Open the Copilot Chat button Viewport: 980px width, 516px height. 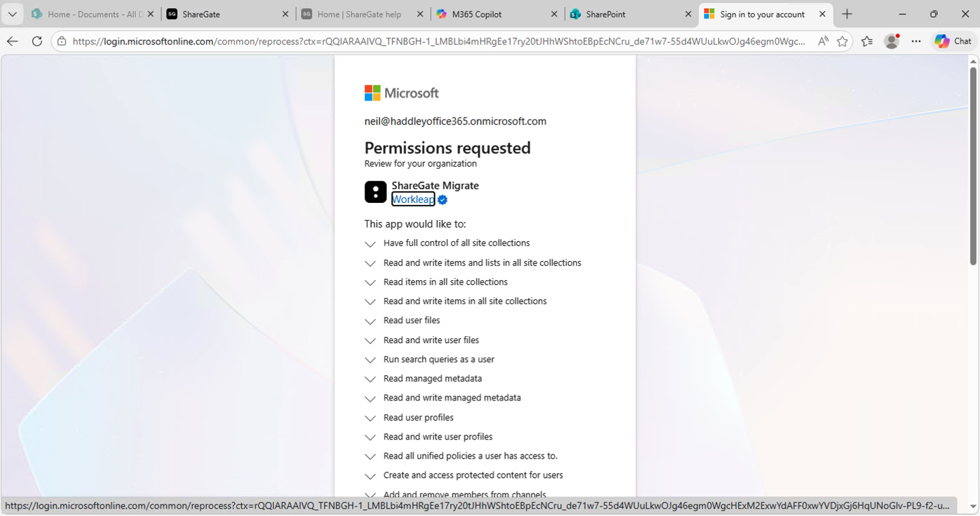click(x=953, y=41)
